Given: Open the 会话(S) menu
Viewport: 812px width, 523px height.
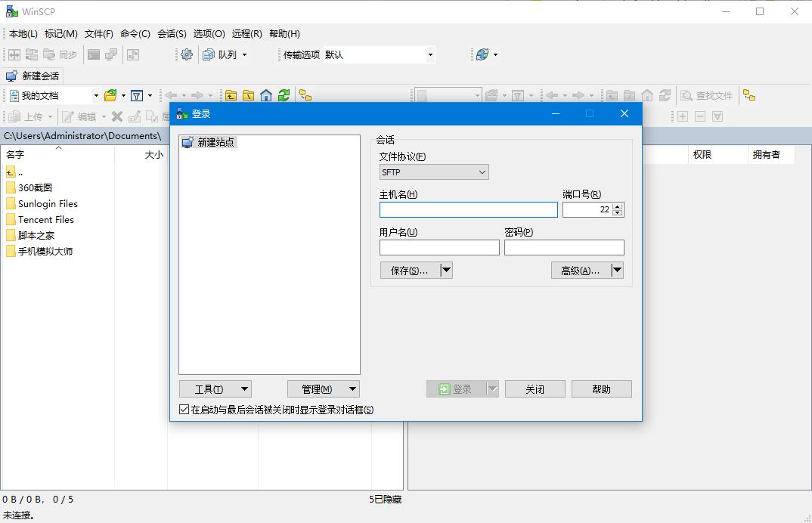Looking at the screenshot, I should (x=172, y=34).
